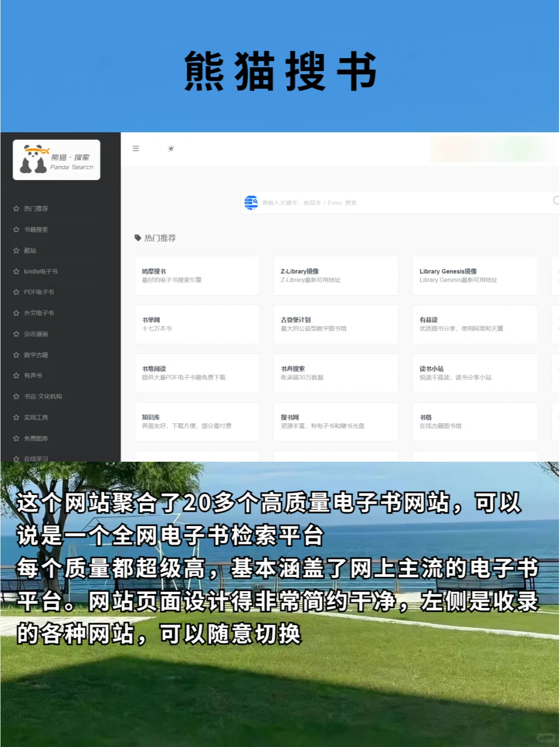Select 酷站 sidebar item
Viewport: 560px width, 747px height.
point(30,251)
